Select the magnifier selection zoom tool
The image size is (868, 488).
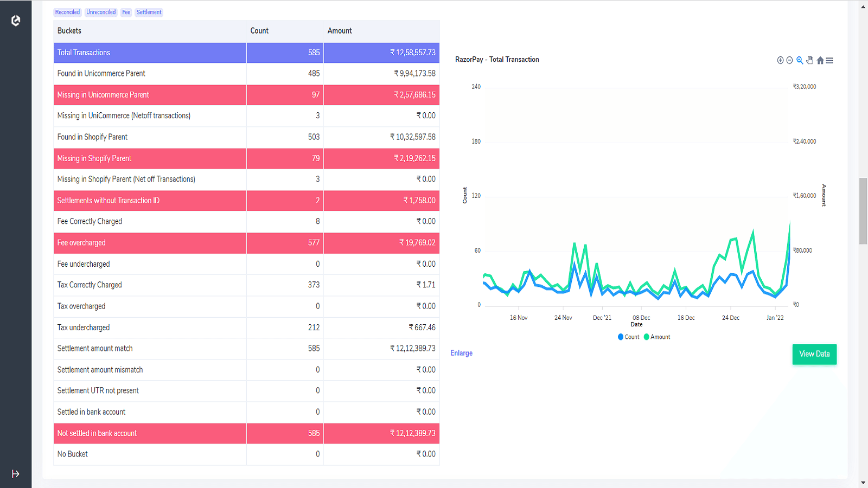pos(800,60)
